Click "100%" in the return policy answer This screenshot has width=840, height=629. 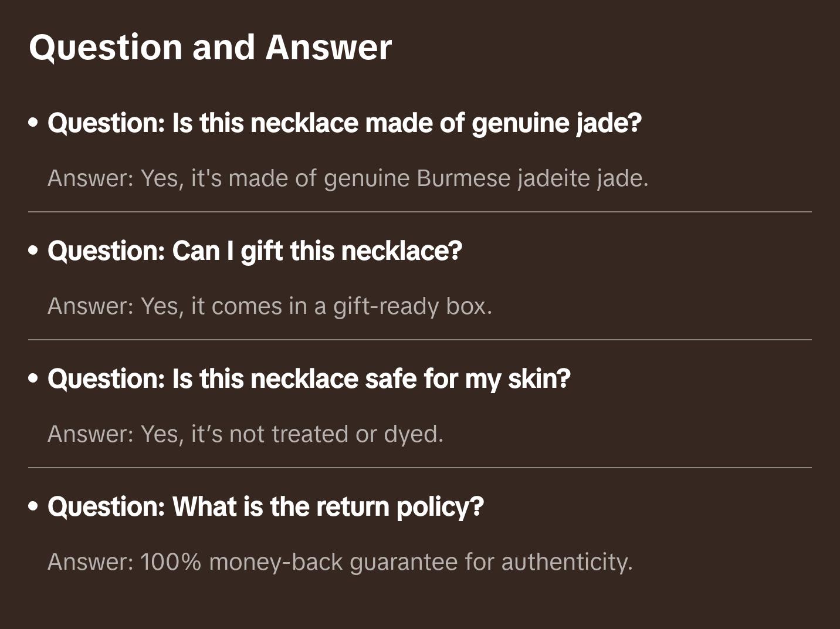[171, 562]
